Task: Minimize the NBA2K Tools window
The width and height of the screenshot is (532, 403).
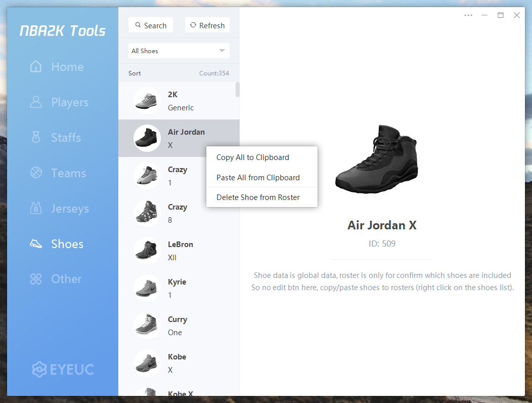Action: [x=484, y=15]
